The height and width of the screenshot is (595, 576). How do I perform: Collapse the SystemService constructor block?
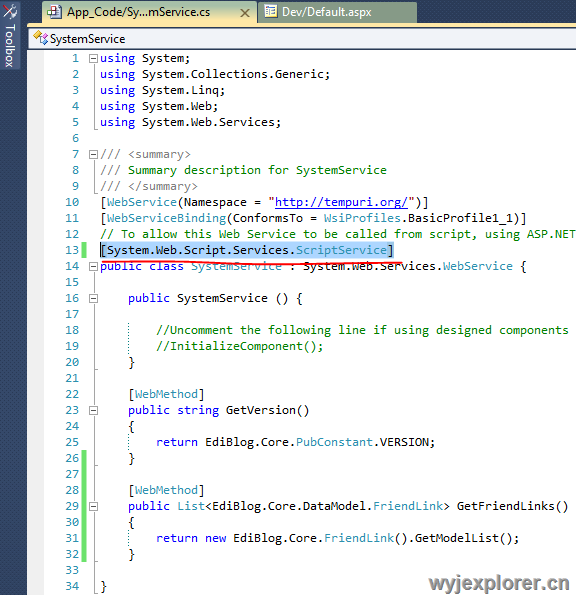click(93, 299)
